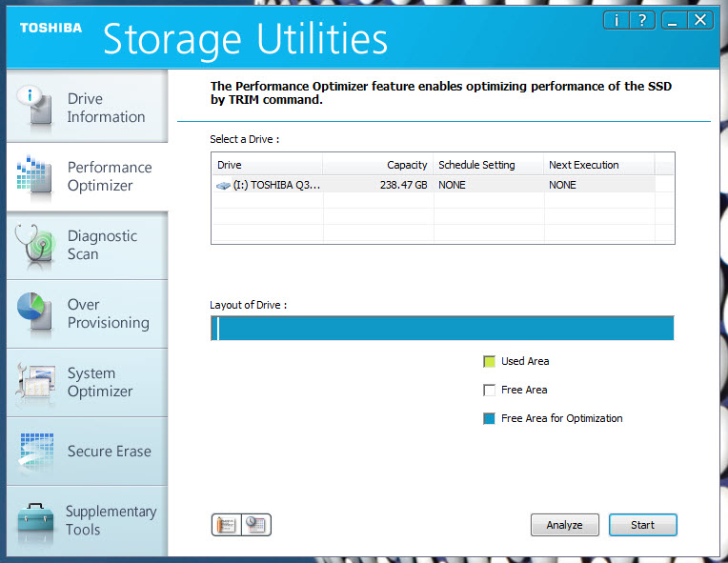The image size is (728, 563).
Task: Click the Free Area for Optimization swatch
Action: pos(490,418)
